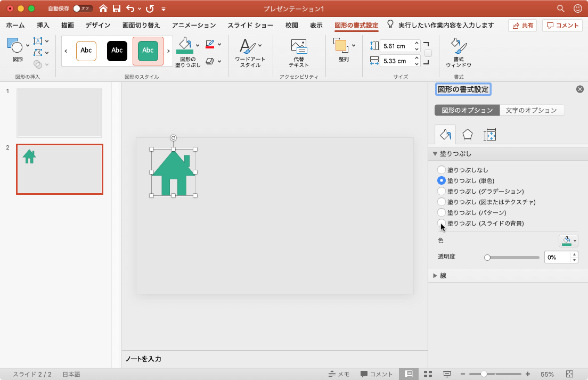
Task: Switch to slide sorter view icon
Action: coord(428,374)
